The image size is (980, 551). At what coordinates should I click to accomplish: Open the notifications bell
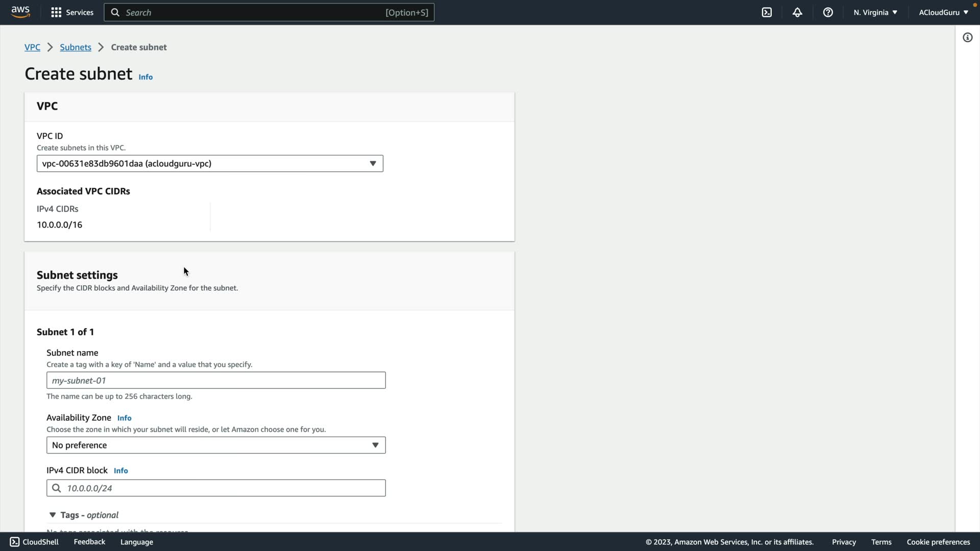797,12
